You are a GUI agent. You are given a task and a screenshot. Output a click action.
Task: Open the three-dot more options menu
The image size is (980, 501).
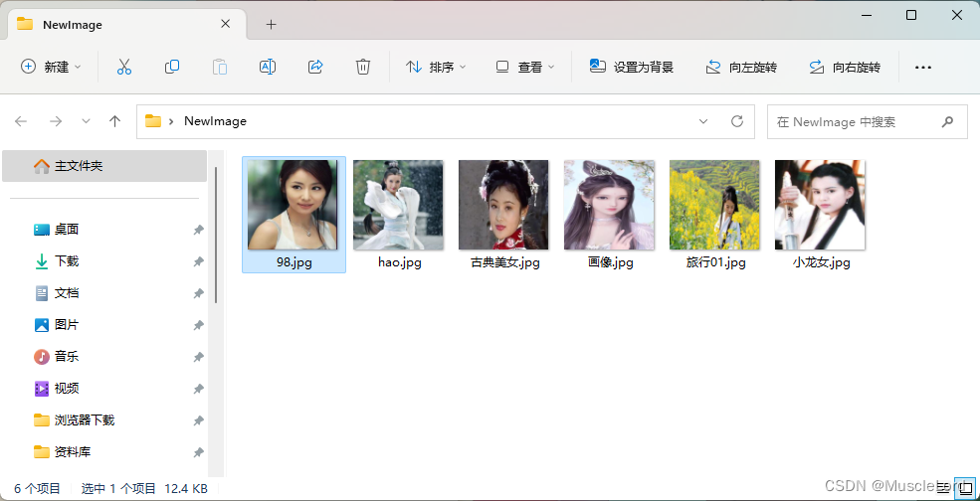(923, 68)
